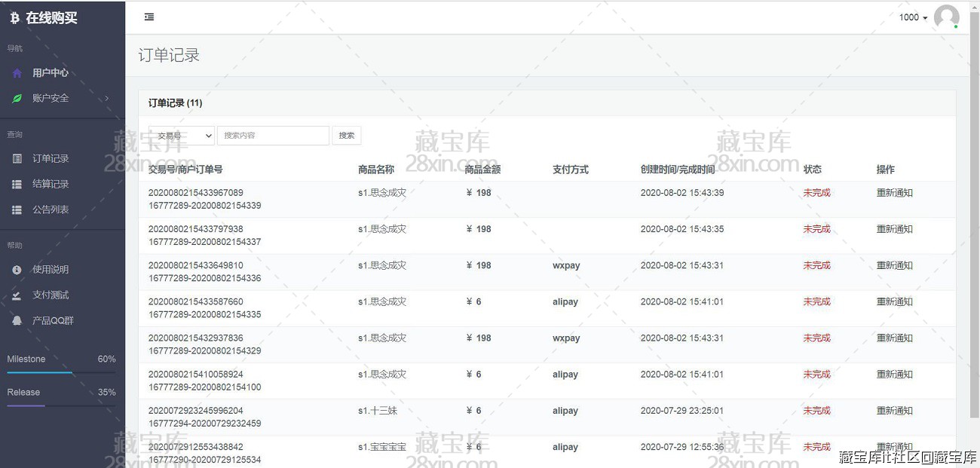
Task: Click the 交易号/商户订单号 column header
Action: point(185,170)
